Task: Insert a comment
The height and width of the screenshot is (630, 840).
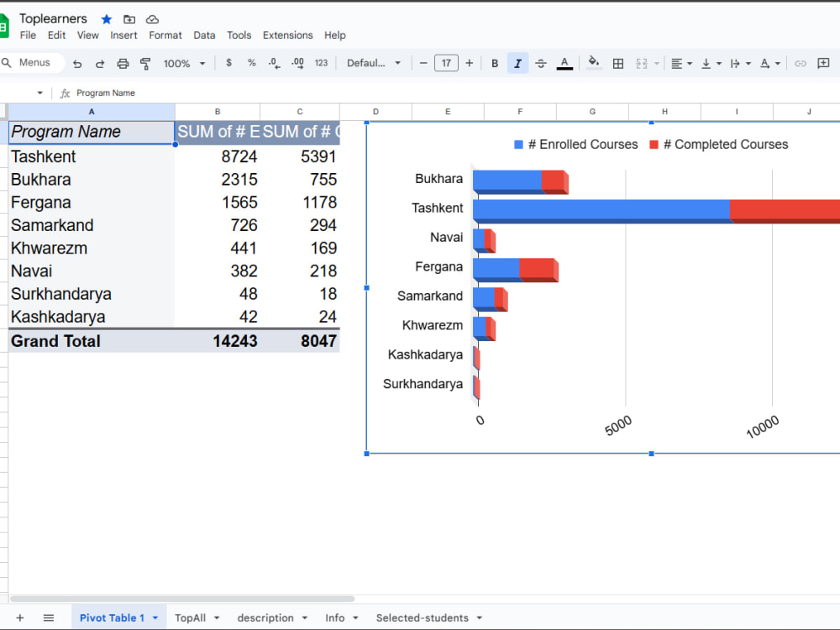Action: pyautogui.click(x=823, y=63)
